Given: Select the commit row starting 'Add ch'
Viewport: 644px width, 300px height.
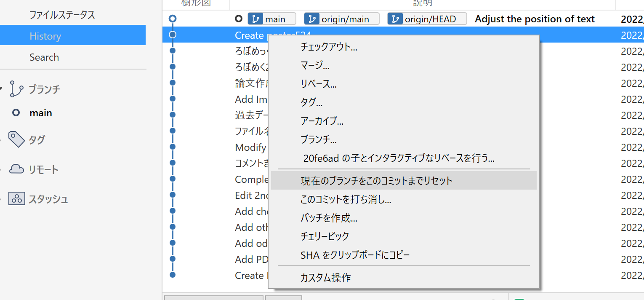Looking at the screenshot, I should (251, 211).
